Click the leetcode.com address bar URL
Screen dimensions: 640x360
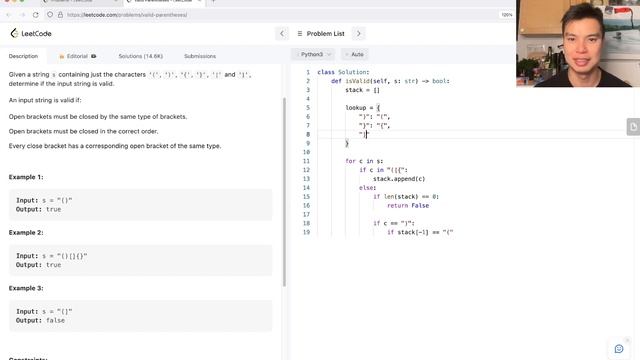tap(127, 15)
